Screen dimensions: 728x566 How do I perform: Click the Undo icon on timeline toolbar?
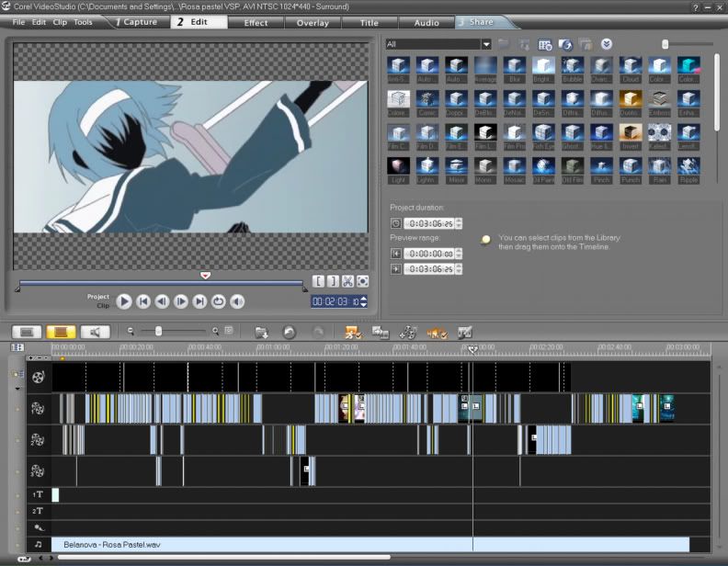tap(290, 332)
